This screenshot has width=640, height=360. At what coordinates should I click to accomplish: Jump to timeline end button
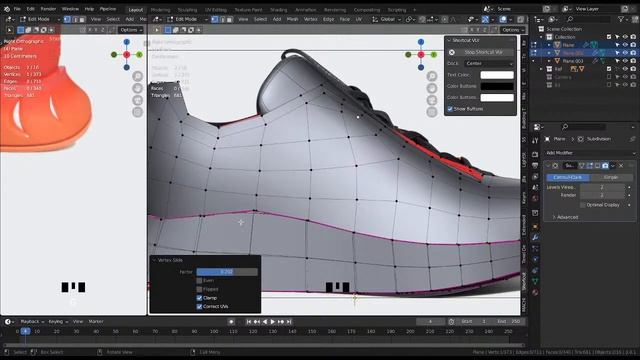pos(289,322)
